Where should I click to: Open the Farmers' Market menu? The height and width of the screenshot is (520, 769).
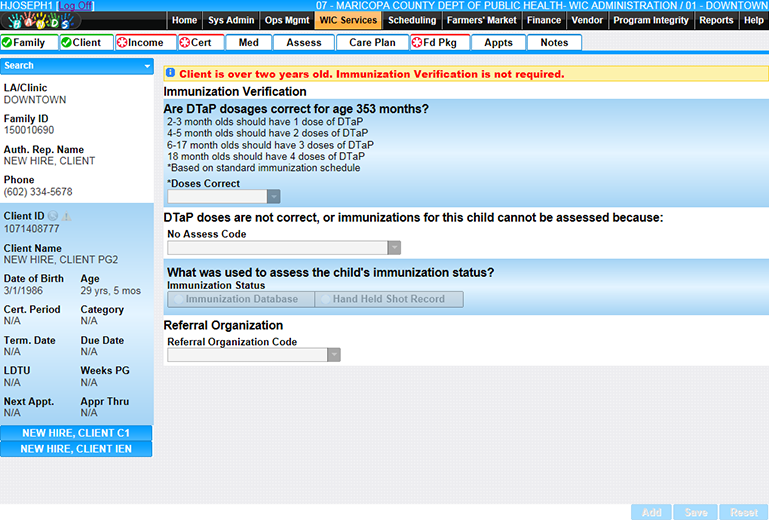coord(482,20)
